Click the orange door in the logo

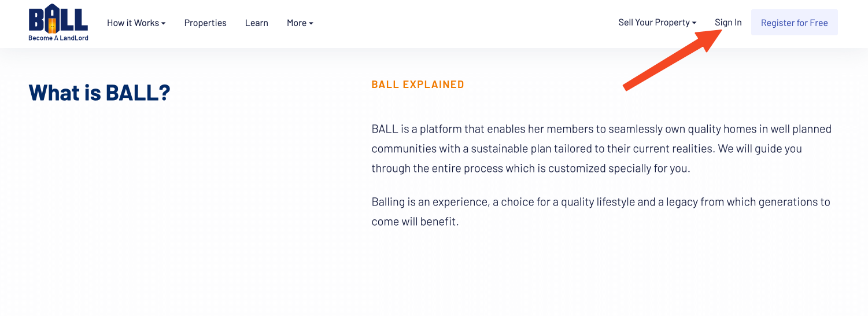[52, 23]
